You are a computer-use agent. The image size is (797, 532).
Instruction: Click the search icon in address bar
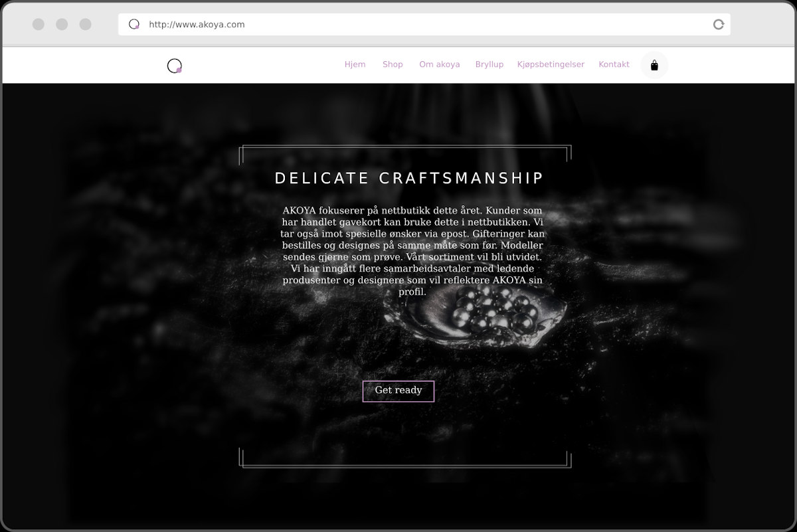point(133,25)
